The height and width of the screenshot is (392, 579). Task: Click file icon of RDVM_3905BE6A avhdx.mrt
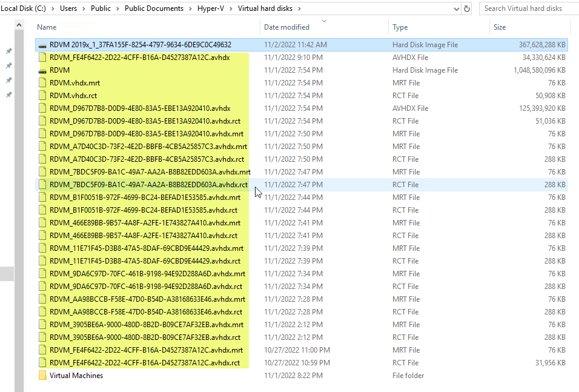pyautogui.click(x=42, y=325)
